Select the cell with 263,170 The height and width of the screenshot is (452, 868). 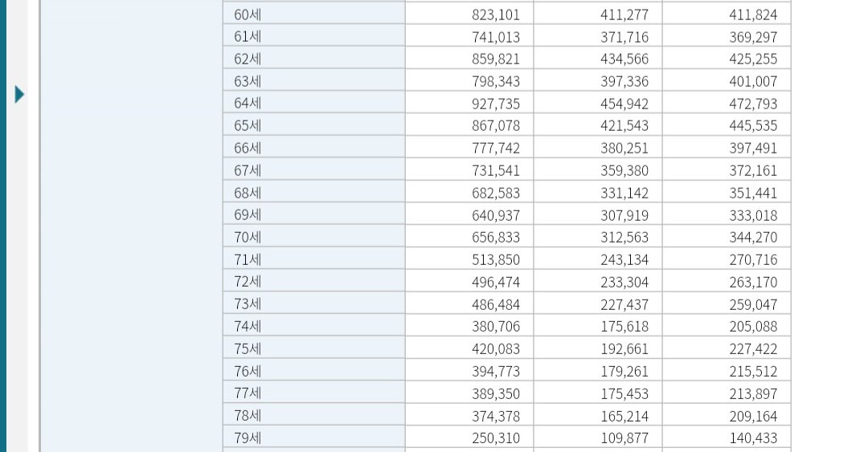click(727, 282)
